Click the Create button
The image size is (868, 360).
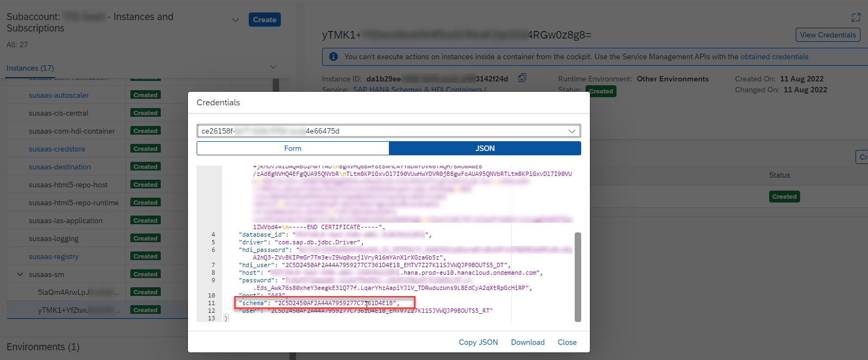pos(265,20)
